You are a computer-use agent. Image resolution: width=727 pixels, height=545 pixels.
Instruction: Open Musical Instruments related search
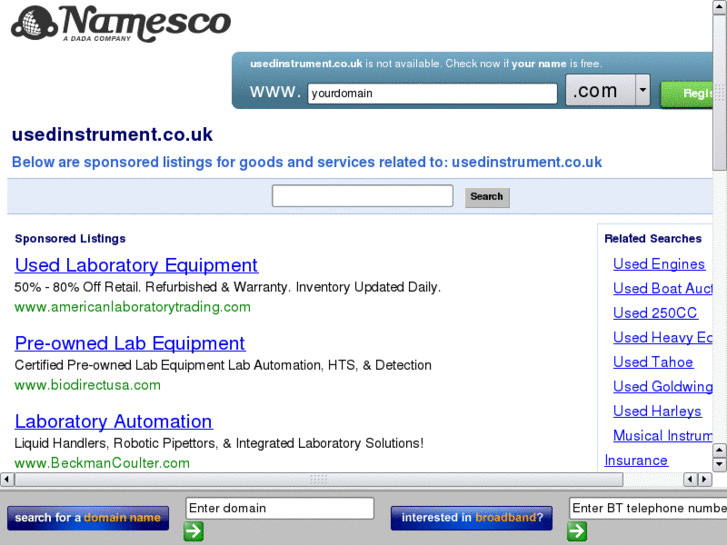coord(663,436)
